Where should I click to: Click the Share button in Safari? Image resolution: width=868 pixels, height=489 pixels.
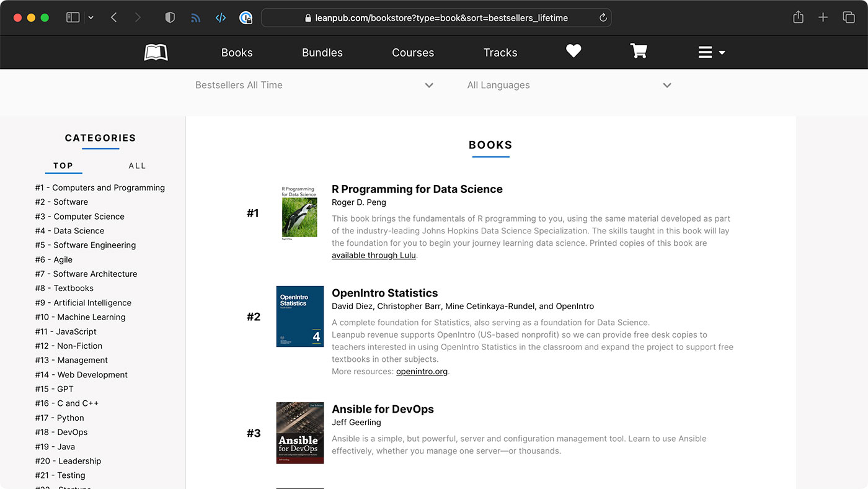(799, 17)
